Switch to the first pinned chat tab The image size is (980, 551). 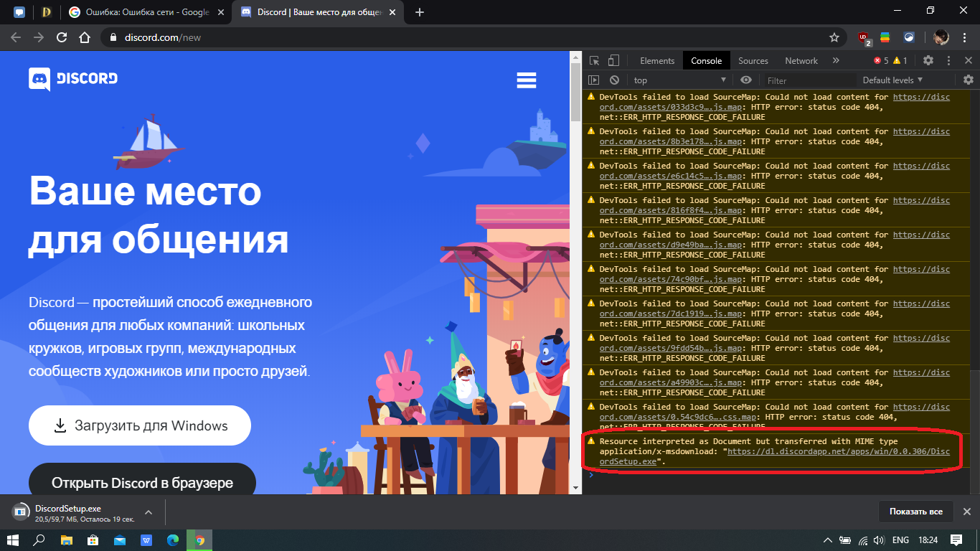click(x=19, y=12)
